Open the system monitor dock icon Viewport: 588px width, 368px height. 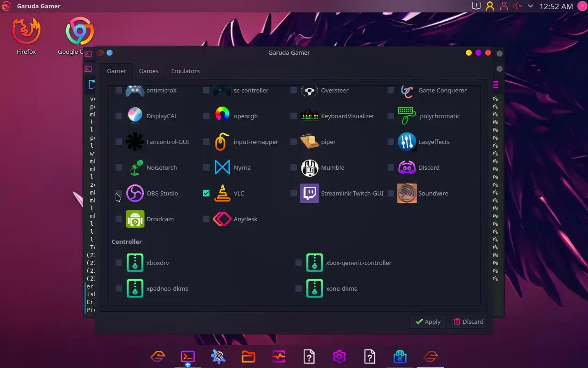[279, 356]
